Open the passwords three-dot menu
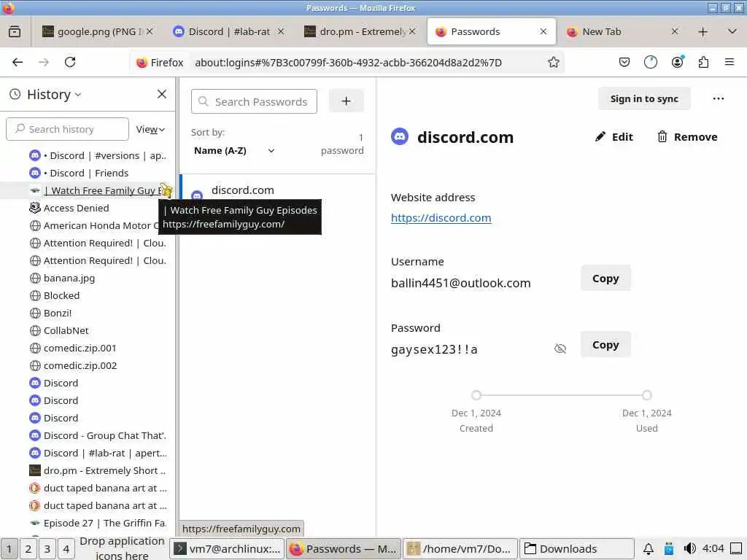The image size is (747, 560). 719,98
